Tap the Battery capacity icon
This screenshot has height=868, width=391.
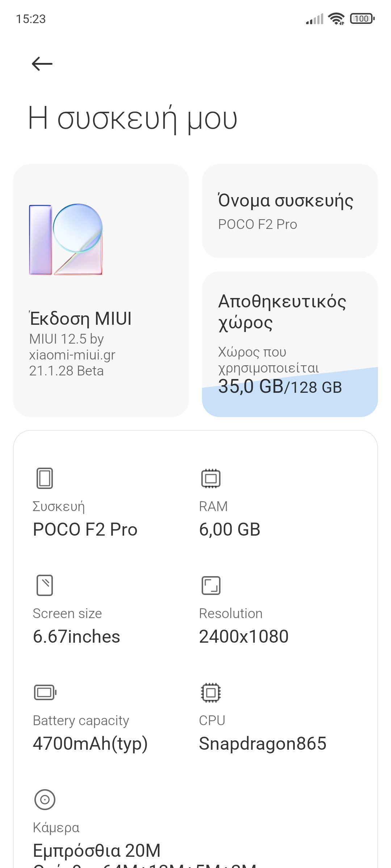(45, 692)
